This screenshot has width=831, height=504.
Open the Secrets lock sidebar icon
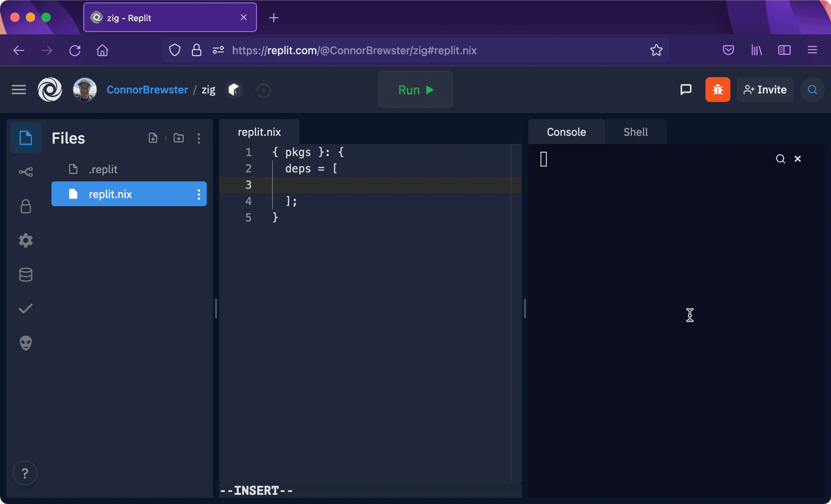pos(26,206)
